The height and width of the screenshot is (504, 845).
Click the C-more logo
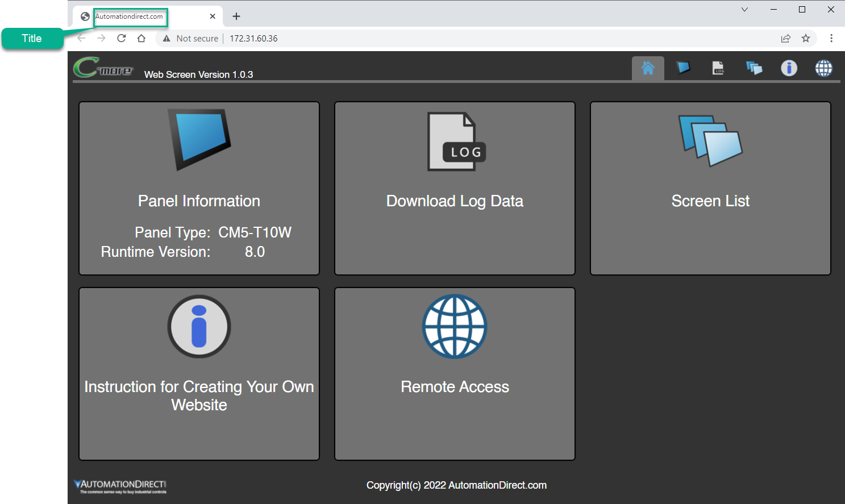pos(103,67)
